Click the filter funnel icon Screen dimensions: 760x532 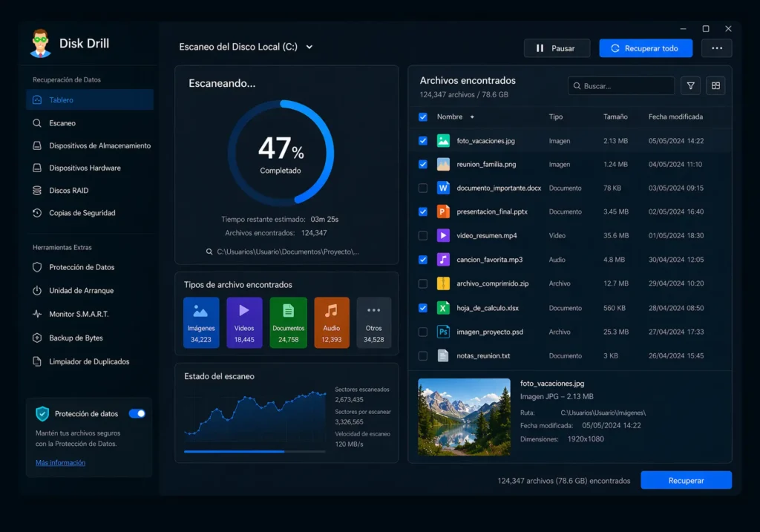[x=690, y=86]
